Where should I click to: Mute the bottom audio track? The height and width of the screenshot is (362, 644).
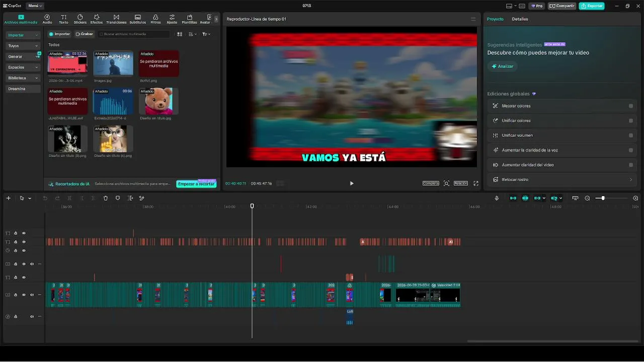point(32,316)
